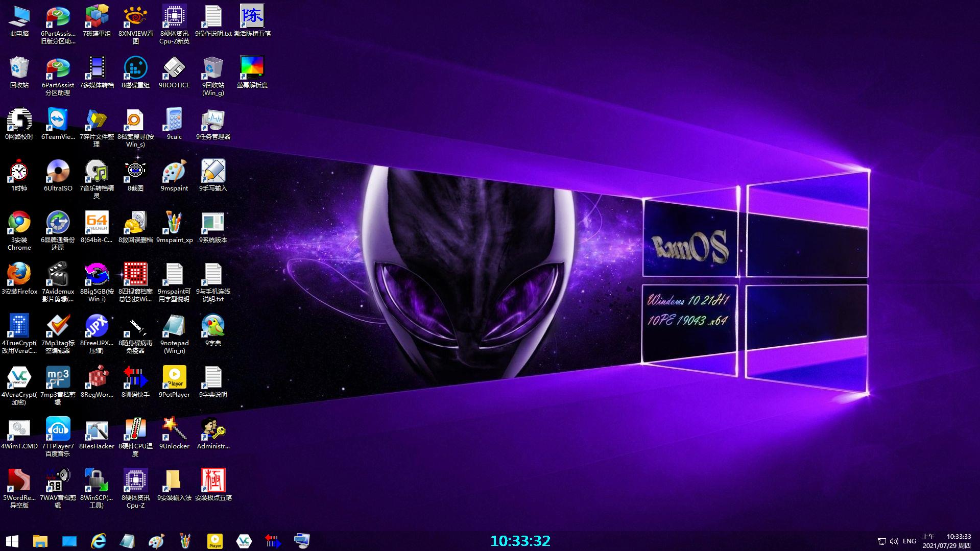Select the 8硬件CPU温度 thermometer shortcut
The image size is (980, 551).
(x=136, y=437)
